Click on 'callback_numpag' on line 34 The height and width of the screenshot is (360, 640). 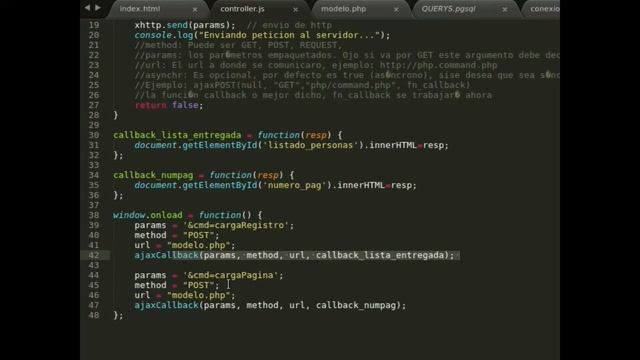[x=153, y=175]
